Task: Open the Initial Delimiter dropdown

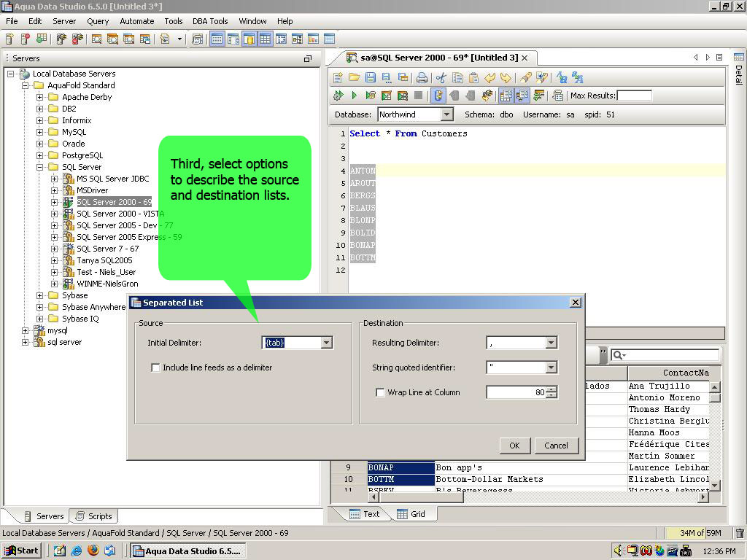Action: [x=326, y=343]
